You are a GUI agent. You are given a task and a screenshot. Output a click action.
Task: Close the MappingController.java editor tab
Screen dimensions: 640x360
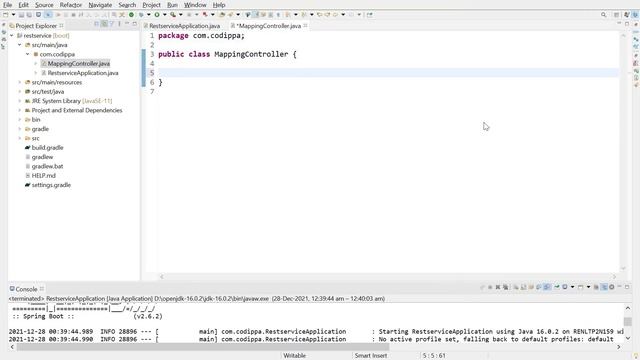[305, 26]
